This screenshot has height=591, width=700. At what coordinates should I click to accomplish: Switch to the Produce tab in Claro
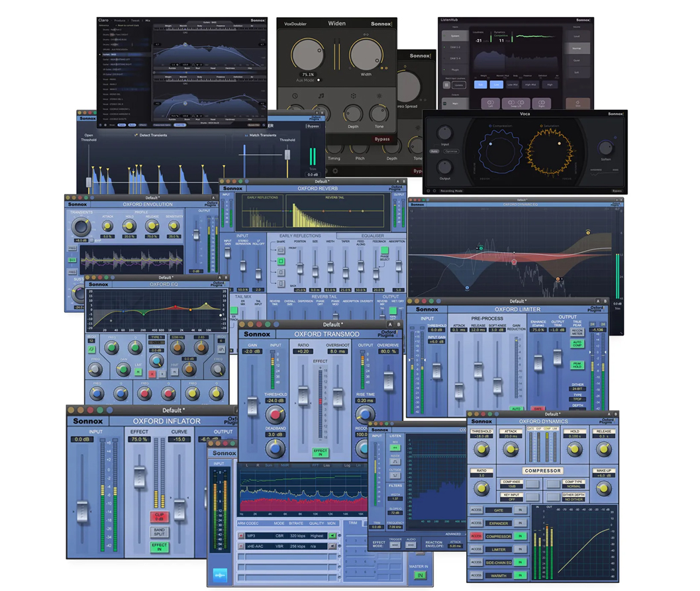click(120, 21)
